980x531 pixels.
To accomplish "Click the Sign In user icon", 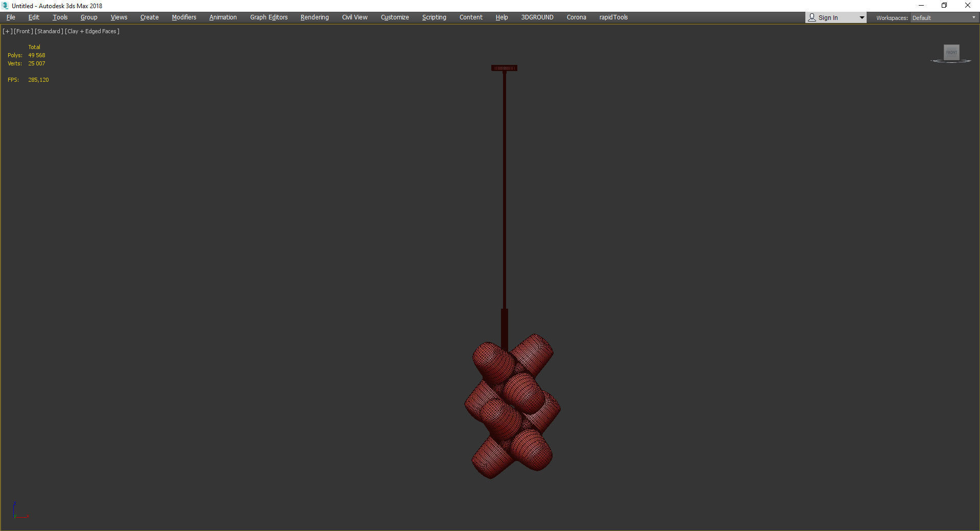I will click(x=811, y=17).
